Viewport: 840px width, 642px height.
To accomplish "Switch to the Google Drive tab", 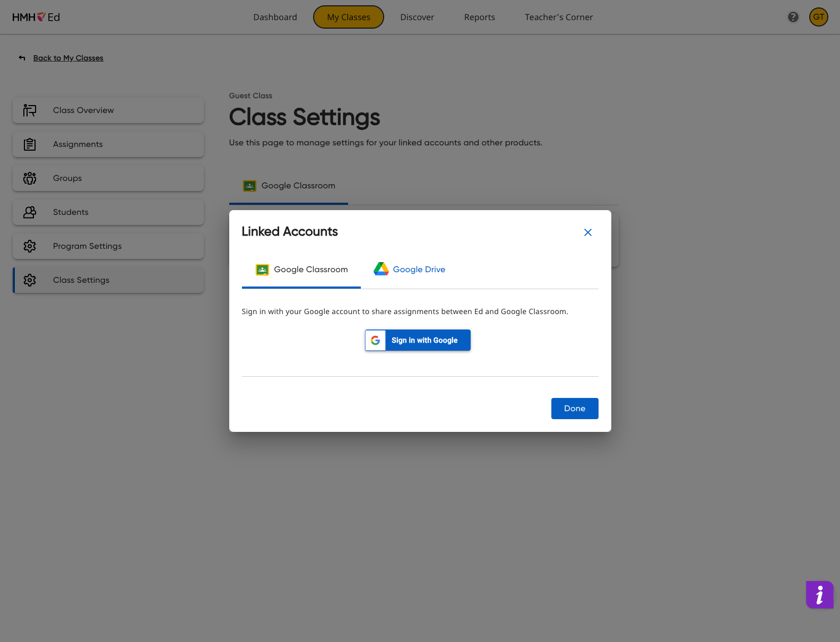I will (410, 270).
